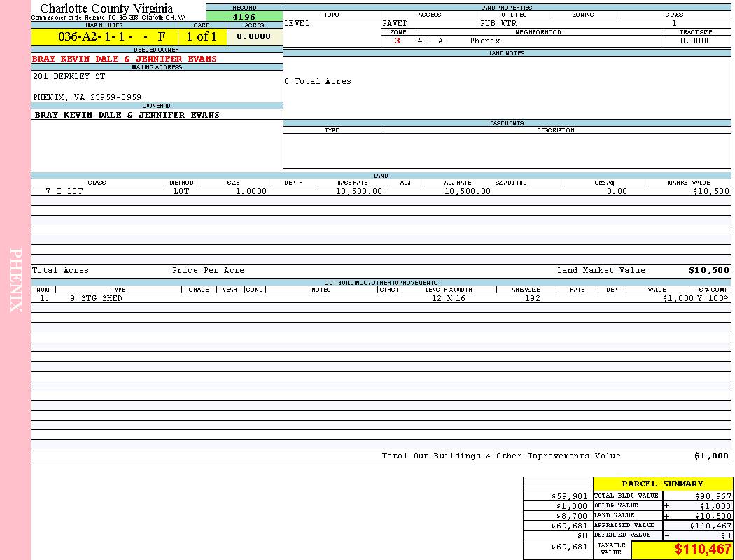The width and height of the screenshot is (735, 560).
Task: Click the Phenix neighborhood value
Action: 485,41
